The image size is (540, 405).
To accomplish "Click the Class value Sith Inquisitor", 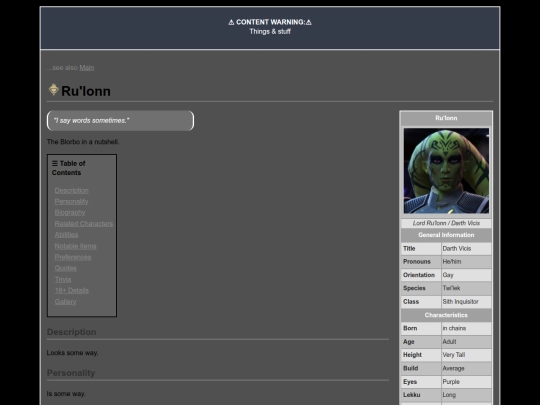I will 466,302.
